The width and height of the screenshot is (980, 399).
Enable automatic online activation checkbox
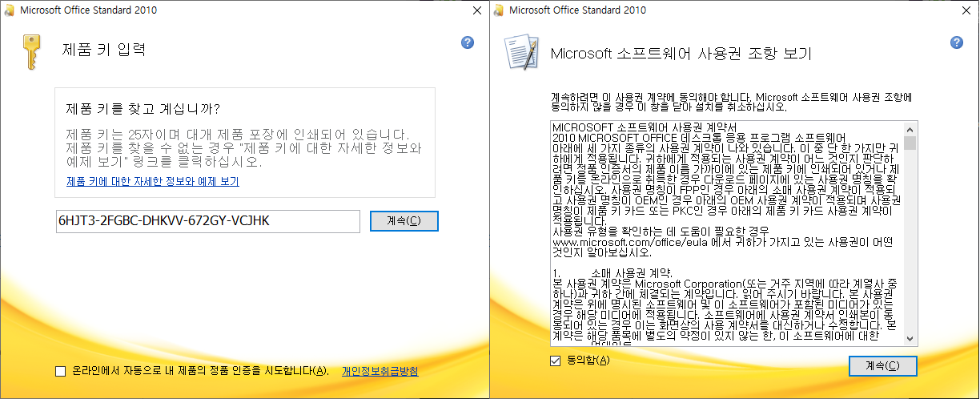(x=61, y=371)
